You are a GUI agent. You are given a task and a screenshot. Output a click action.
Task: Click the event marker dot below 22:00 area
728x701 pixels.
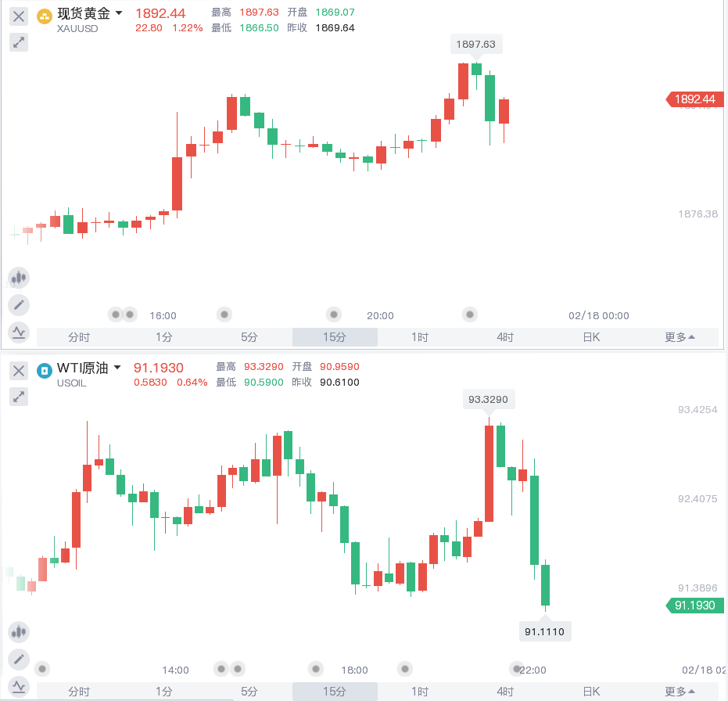pyautogui.click(x=516, y=669)
